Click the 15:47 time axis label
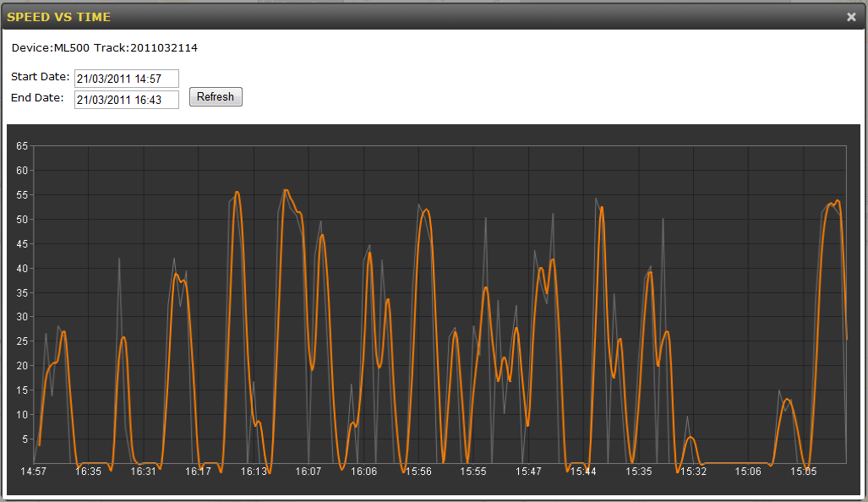Image resolution: width=868 pixels, height=502 pixels. point(529,472)
